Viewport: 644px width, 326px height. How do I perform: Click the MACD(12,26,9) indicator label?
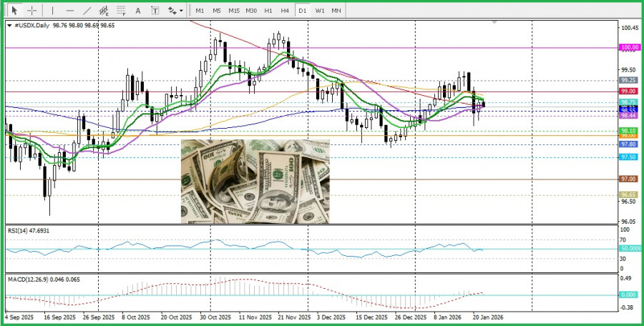pos(44,280)
